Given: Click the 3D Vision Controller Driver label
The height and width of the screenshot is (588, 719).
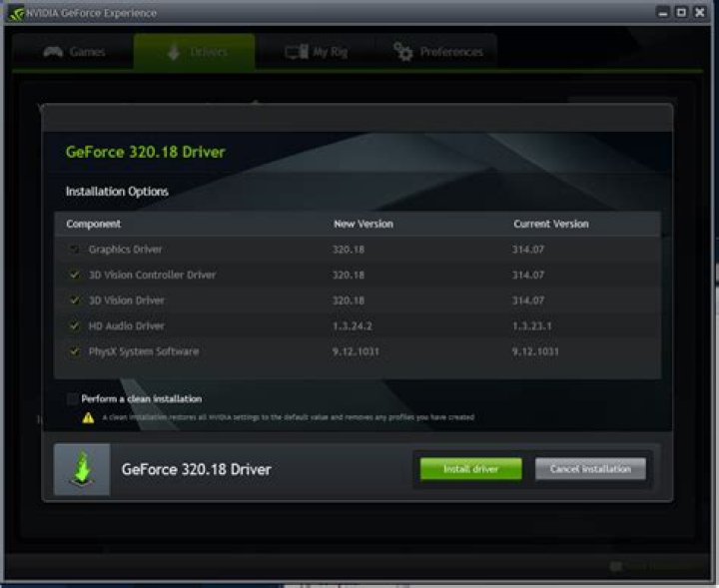Looking at the screenshot, I should (x=152, y=275).
